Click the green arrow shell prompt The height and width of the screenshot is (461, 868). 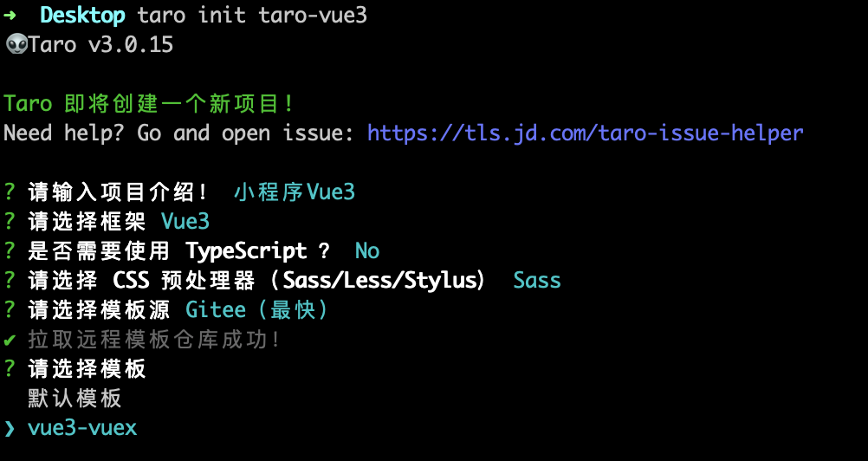tap(10, 16)
